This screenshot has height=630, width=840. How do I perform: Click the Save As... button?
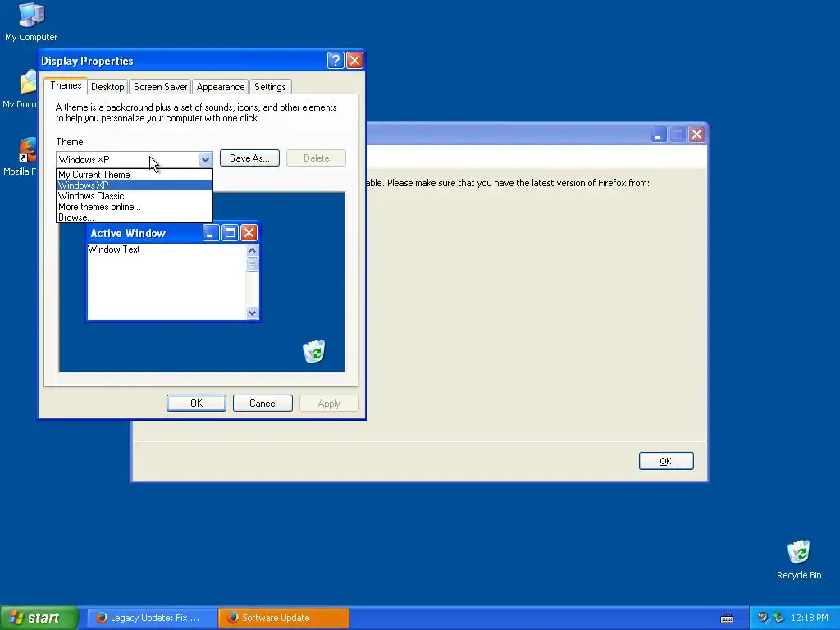pyautogui.click(x=249, y=158)
